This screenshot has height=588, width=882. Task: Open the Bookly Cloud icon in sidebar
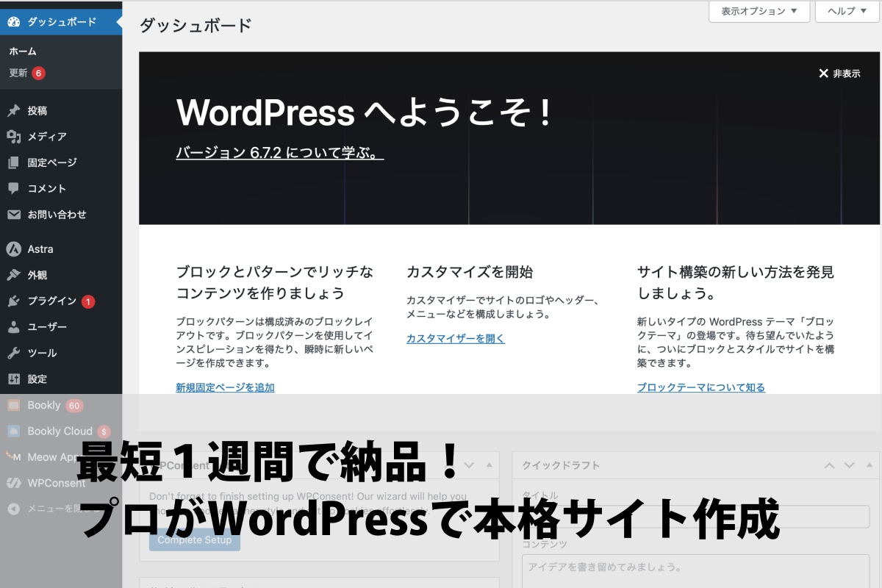(13, 431)
